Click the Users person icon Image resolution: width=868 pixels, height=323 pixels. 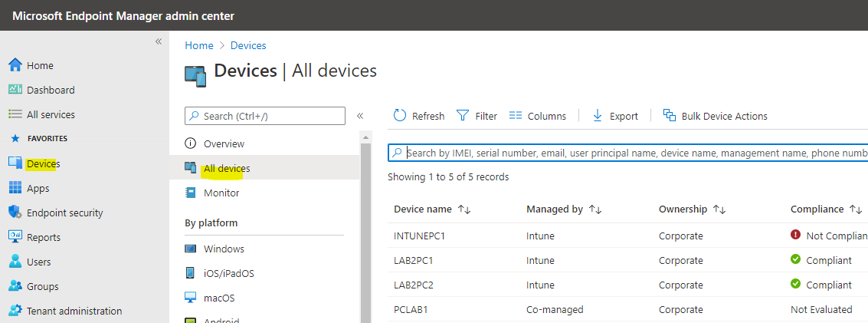click(15, 262)
